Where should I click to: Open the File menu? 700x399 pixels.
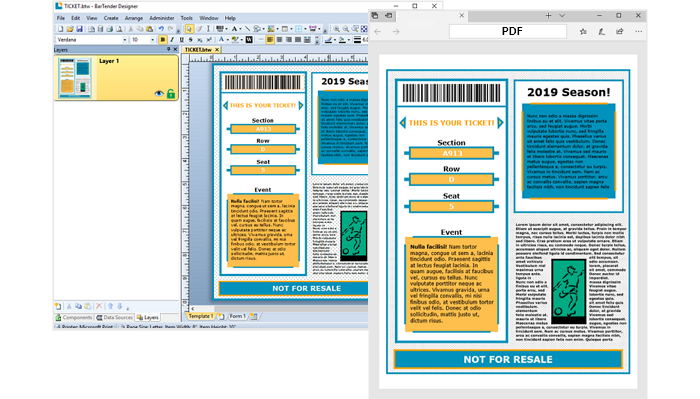tap(61, 18)
